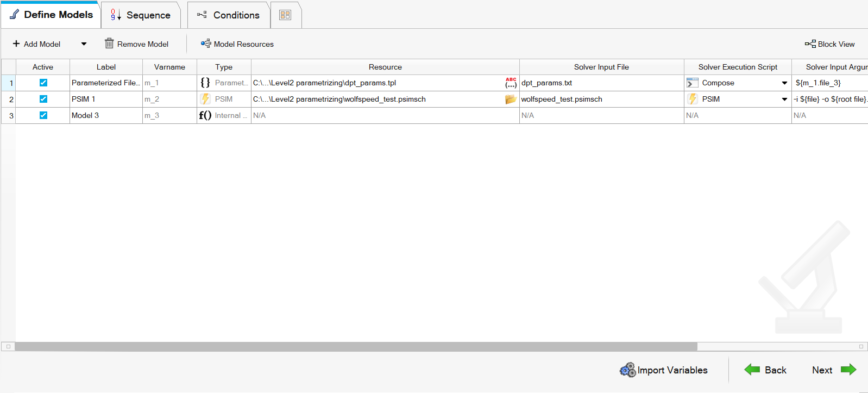Click the Sequence ordering icon

[x=116, y=15]
